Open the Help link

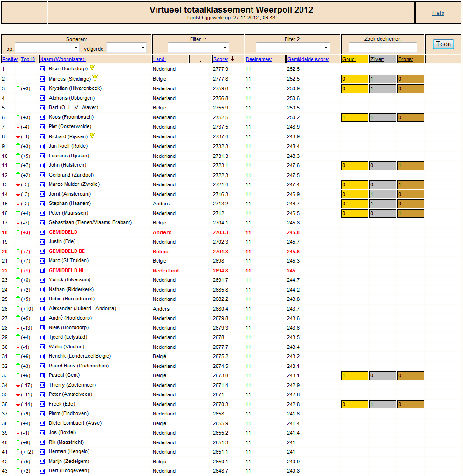[x=438, y=13]
